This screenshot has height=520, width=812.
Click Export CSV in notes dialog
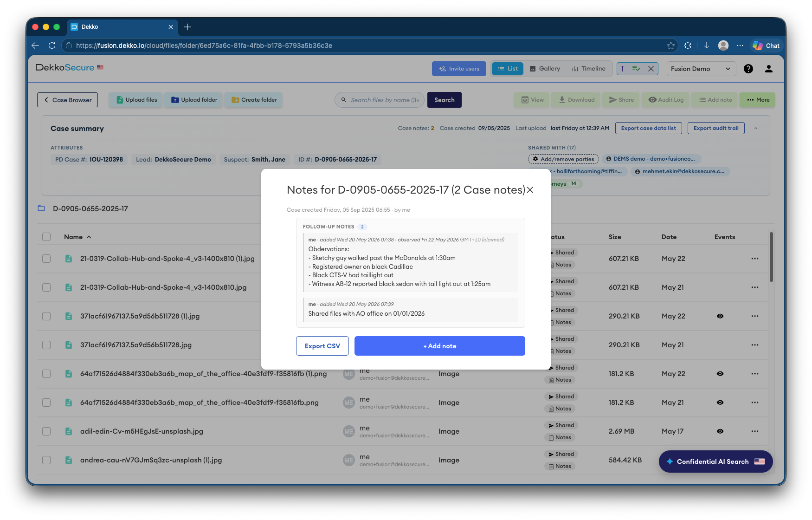(x=322, y=346)
